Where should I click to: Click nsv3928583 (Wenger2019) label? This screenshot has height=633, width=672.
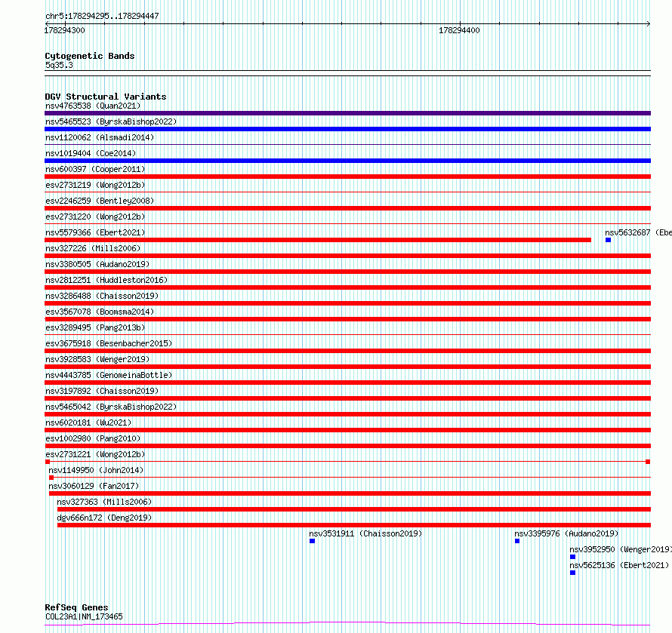pyautogui.click(x=97, y=359)
